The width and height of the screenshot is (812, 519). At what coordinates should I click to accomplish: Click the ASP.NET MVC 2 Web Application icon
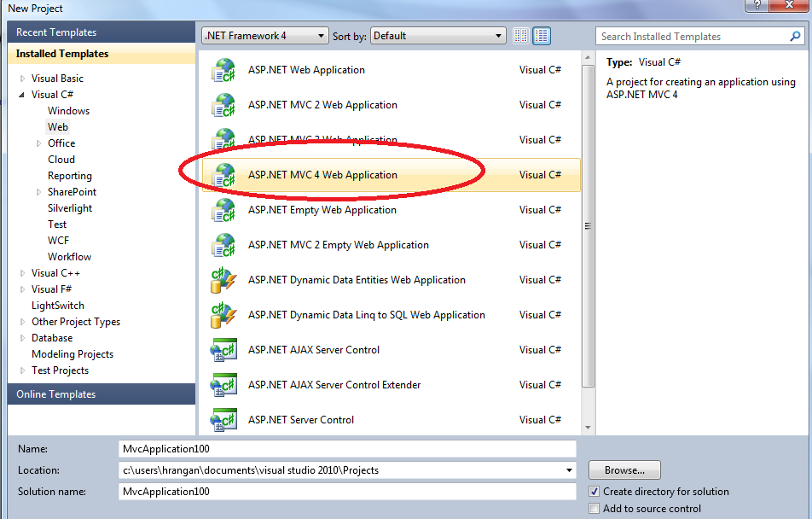click(x=223, y=105)
